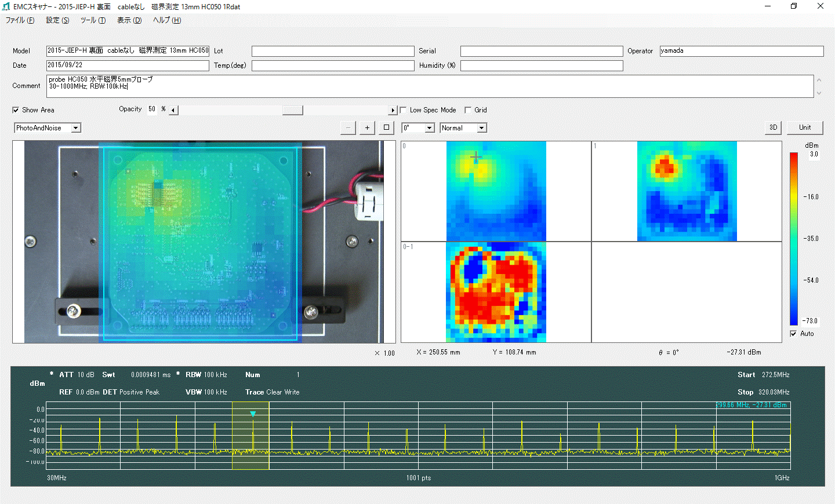Click the 3D view button
The image size is (835, 504).
[x=772, y=127]
